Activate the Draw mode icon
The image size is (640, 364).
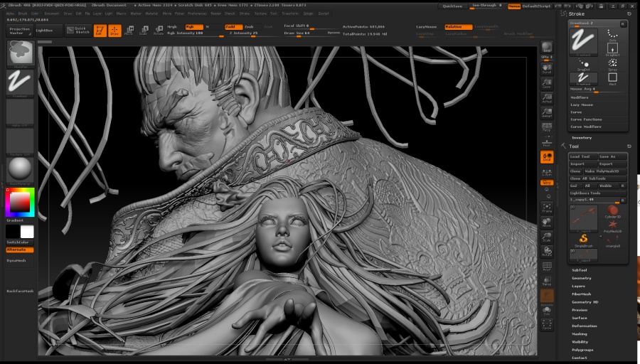(114, 31)
